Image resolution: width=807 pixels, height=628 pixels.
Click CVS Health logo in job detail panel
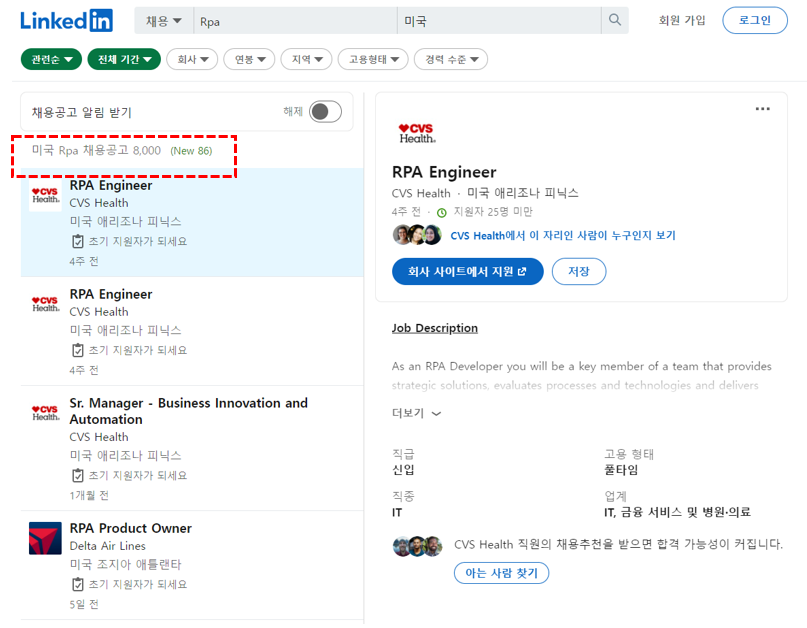pos(416,133)
